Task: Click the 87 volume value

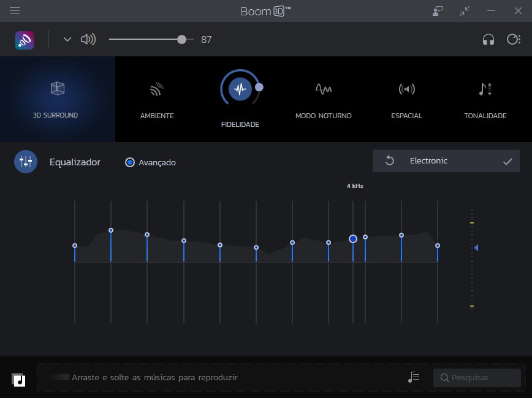Action: click(207, 40)
